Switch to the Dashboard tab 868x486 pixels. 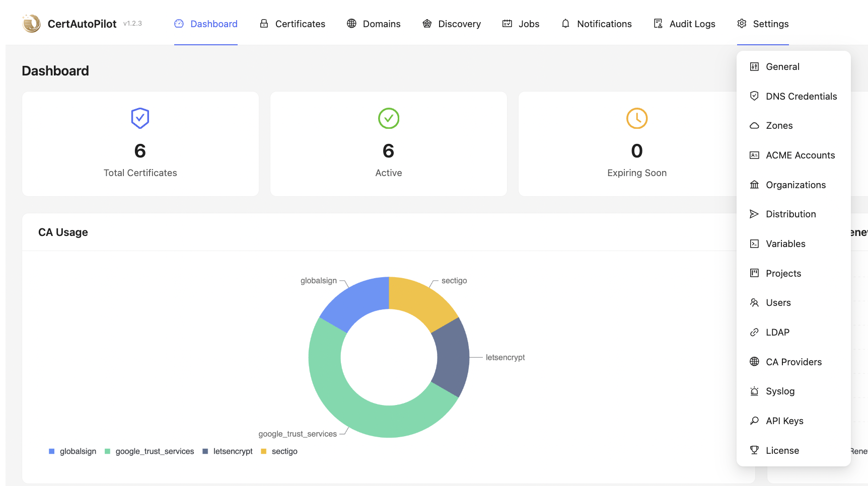pyautogui.click(x=205, y=24)
